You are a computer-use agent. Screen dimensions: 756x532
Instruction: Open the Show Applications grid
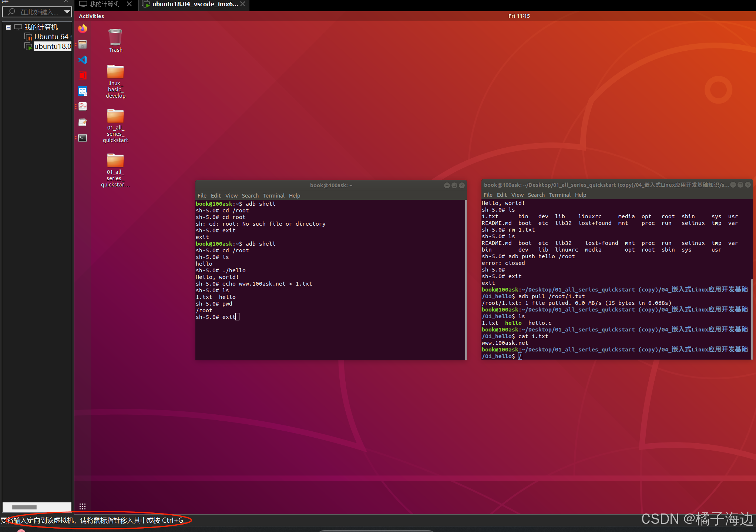[83, 506]
